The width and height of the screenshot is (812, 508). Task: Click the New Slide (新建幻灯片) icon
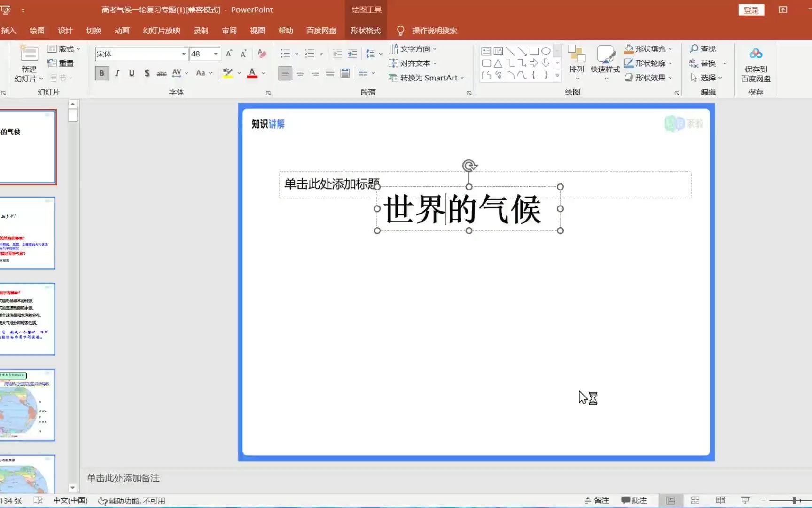29,53
